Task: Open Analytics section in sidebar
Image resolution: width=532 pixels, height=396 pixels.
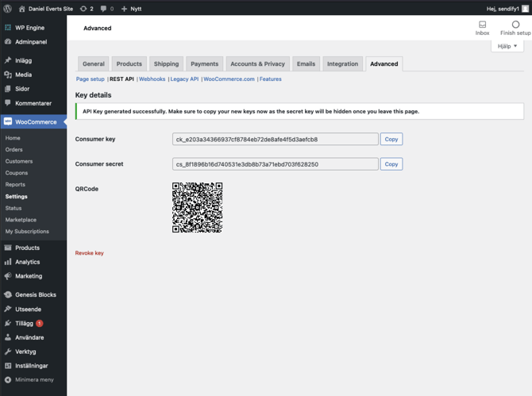Action: 27,262
